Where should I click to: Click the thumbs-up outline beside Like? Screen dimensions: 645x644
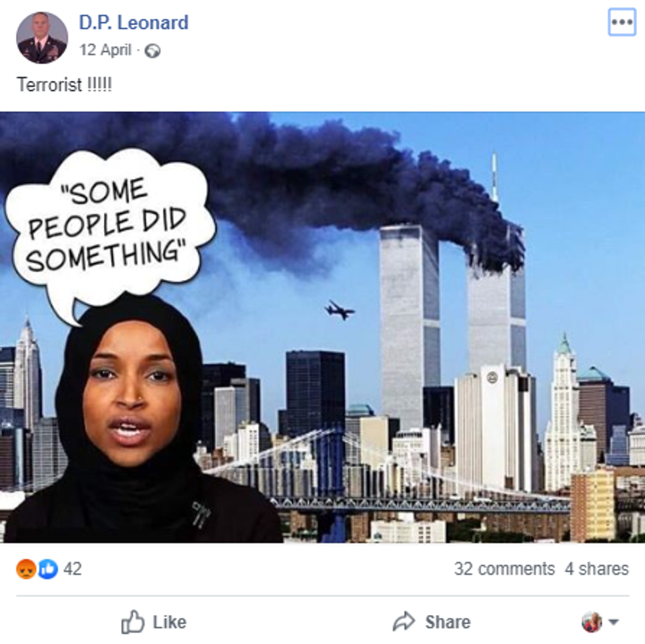pos(132,622)
